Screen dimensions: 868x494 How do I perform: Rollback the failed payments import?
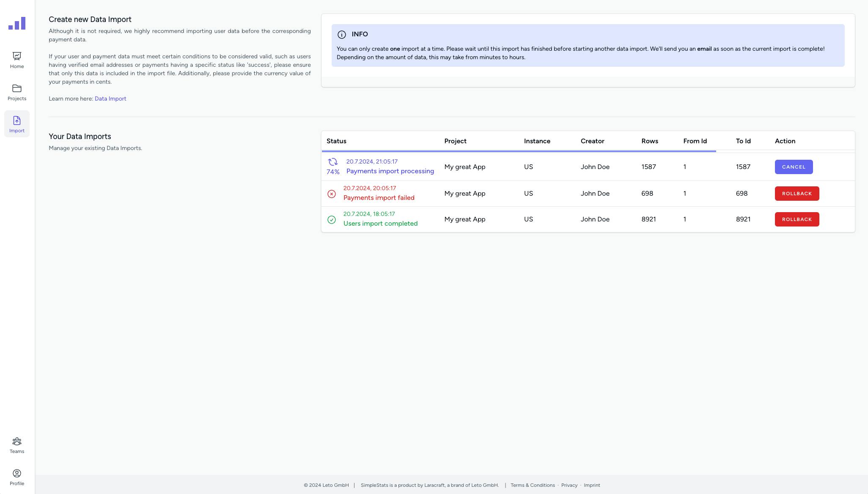797,194
